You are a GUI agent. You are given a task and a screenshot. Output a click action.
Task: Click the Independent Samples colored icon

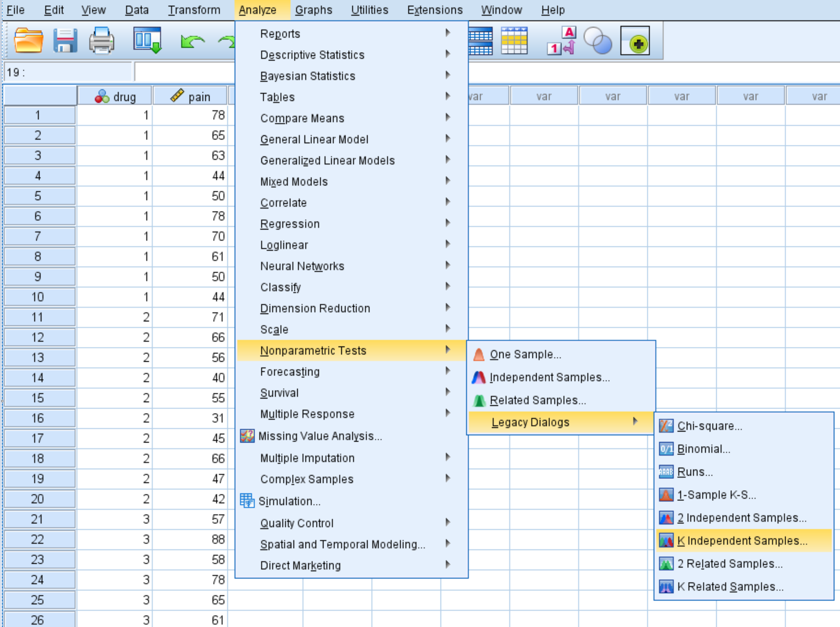[479, 377]
